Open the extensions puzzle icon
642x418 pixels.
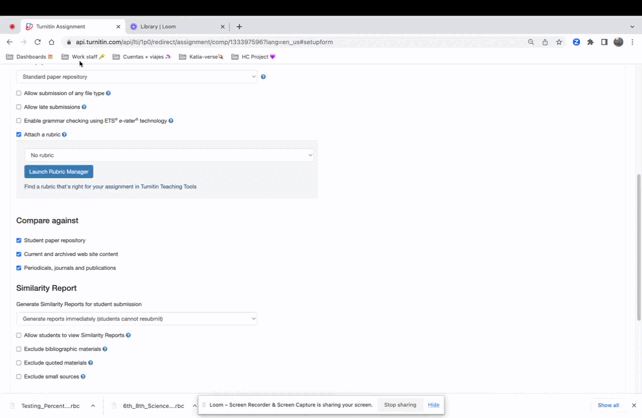click(x=590, y=42)
